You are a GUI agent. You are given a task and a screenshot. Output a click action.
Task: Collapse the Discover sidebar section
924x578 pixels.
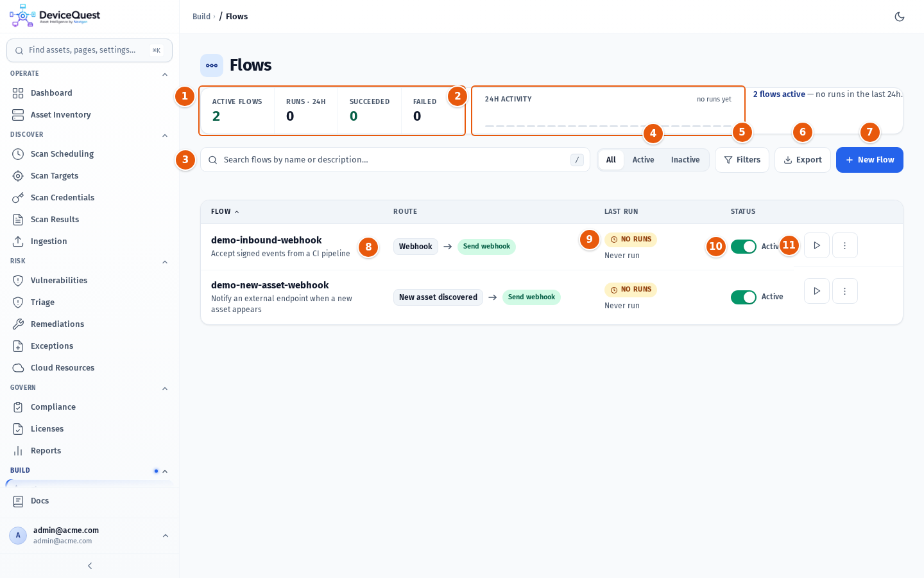pyautogui.click(x=165, y=136)
